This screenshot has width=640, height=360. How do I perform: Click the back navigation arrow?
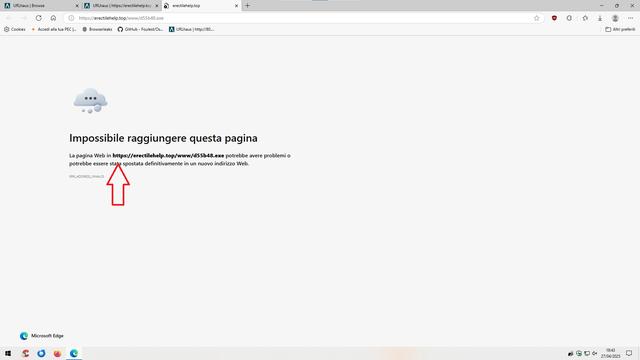pyautogui.click(x=9, y=18)
